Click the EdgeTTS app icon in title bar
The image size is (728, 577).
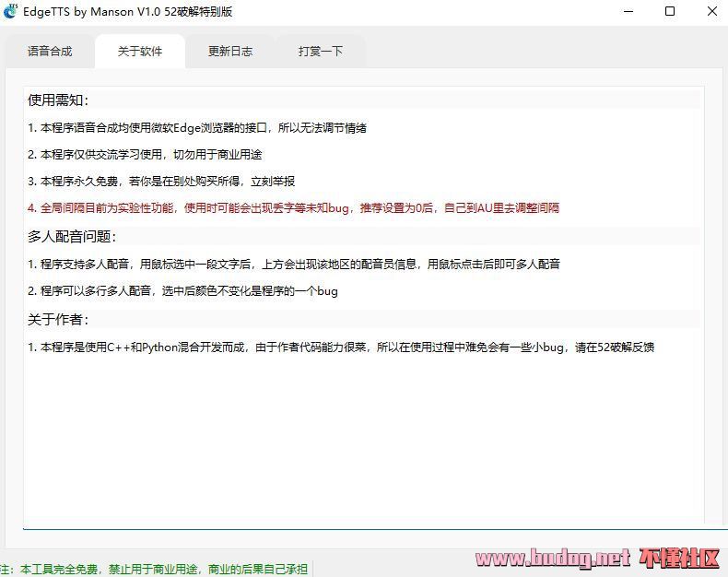(x=10, y=11)
